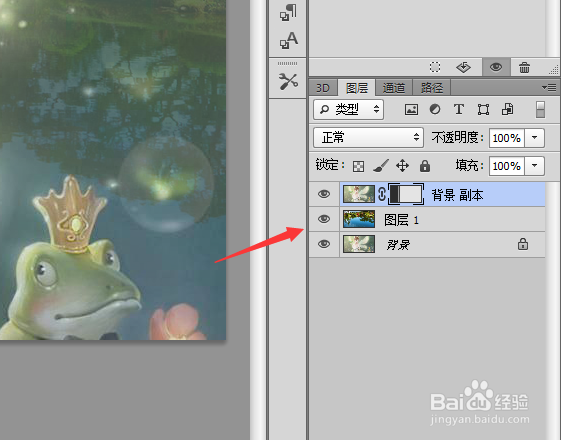Click the panel resize grip corner

(553, 70)
